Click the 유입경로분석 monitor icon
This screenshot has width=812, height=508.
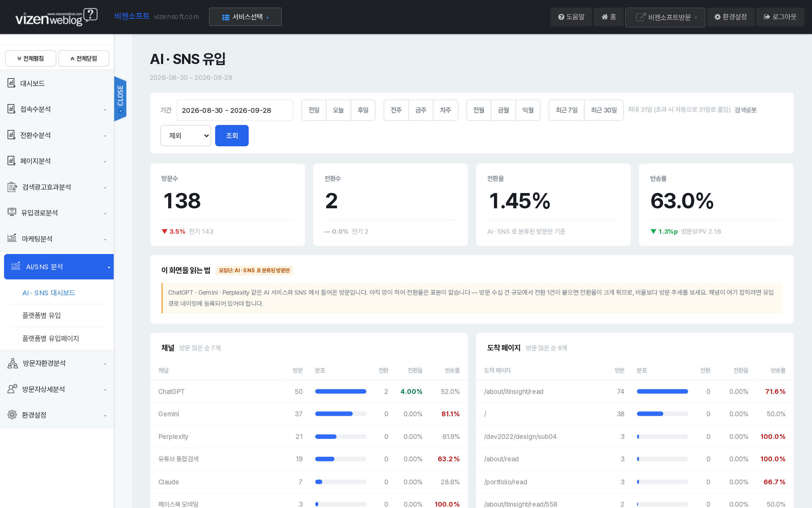pyautogui.click(x=12, y=212)
